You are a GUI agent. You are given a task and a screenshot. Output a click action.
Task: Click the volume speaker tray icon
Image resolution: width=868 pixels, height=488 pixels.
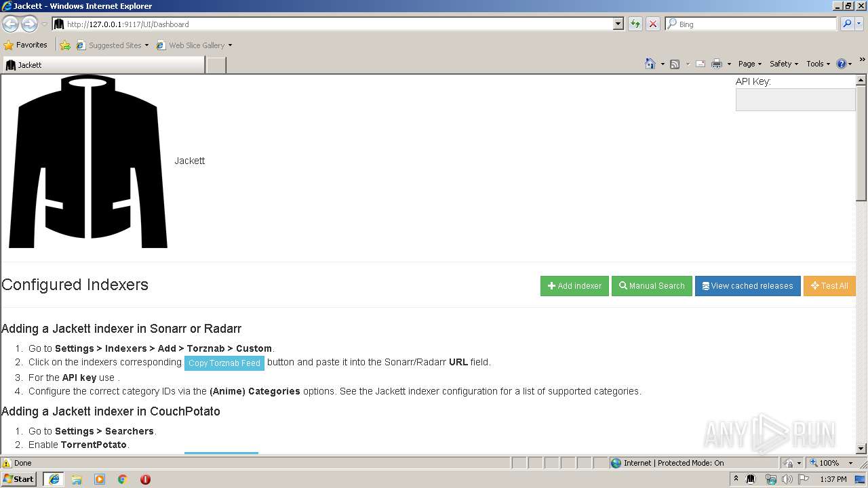click(787, 479)
